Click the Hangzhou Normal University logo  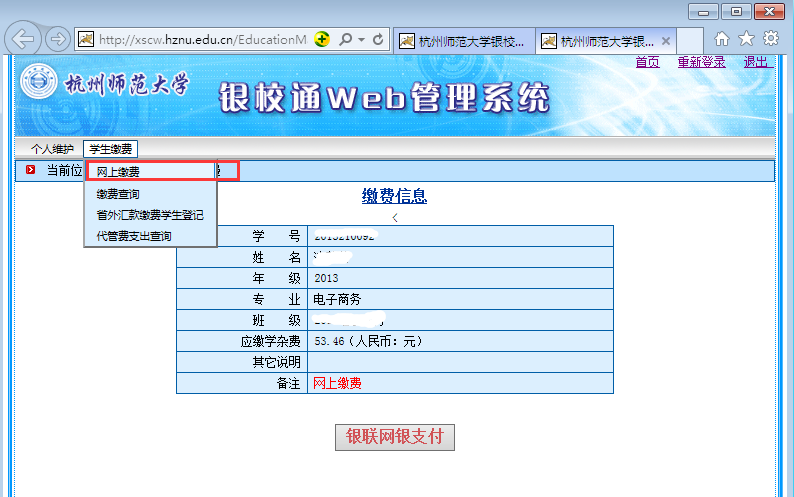click(x=40, y=84)
